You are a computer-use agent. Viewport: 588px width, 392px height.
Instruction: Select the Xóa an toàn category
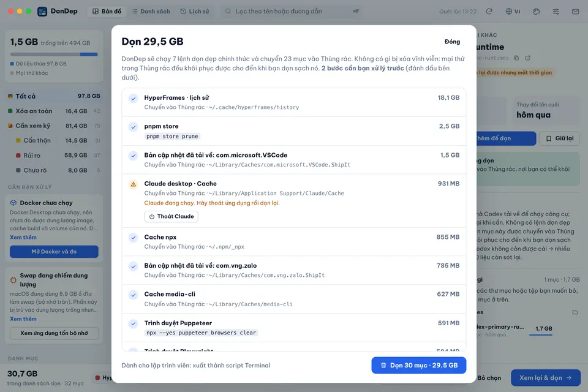(x=54, y=111)
